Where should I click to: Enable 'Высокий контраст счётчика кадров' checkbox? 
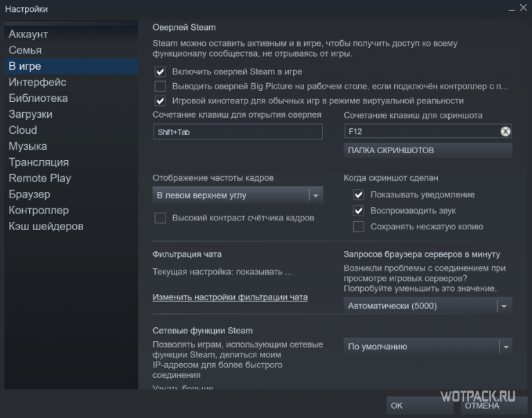coord(160,218)
